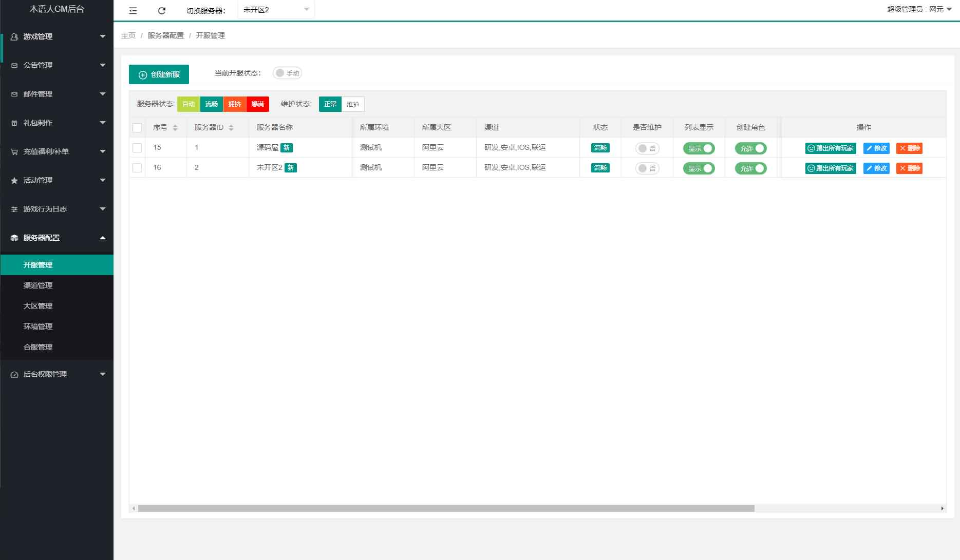Click the 新 badge next to 未开区2
Viewport: 960px width, 560px height.
click(x=291, y=167)
